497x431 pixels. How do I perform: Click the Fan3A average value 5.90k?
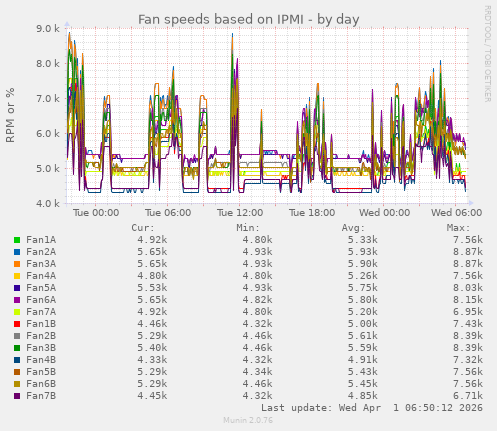click(x=363, y=264)
